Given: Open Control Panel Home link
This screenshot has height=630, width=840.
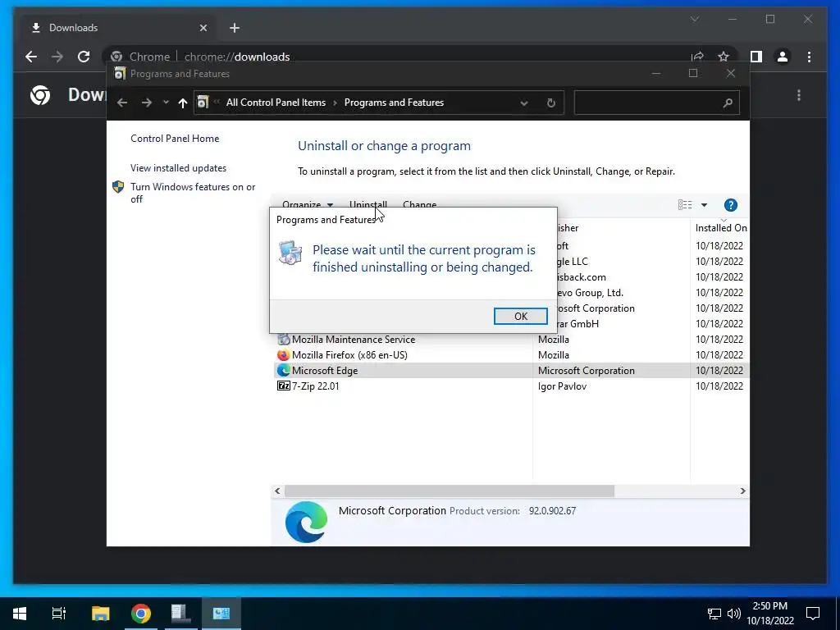Looking at the screenshot, I should pyautogui.click(x=175, y=138).
